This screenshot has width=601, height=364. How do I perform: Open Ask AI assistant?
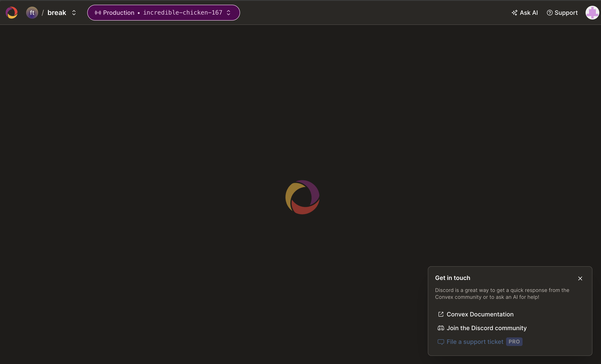[x=525, y=13]
